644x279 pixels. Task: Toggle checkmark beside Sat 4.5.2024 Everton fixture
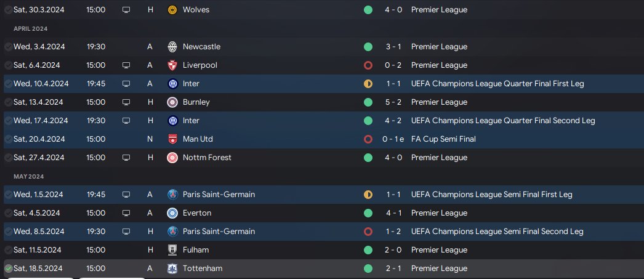[x=8, y=213]
